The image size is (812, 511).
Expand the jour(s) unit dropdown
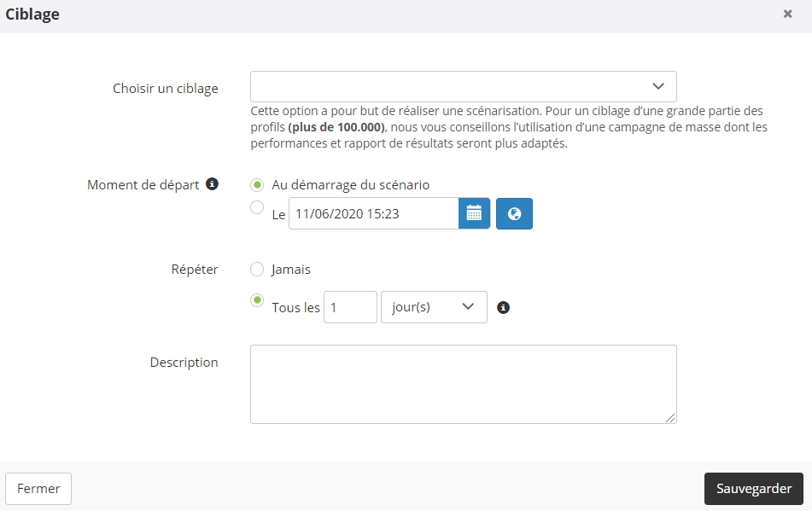pos(434,307)
